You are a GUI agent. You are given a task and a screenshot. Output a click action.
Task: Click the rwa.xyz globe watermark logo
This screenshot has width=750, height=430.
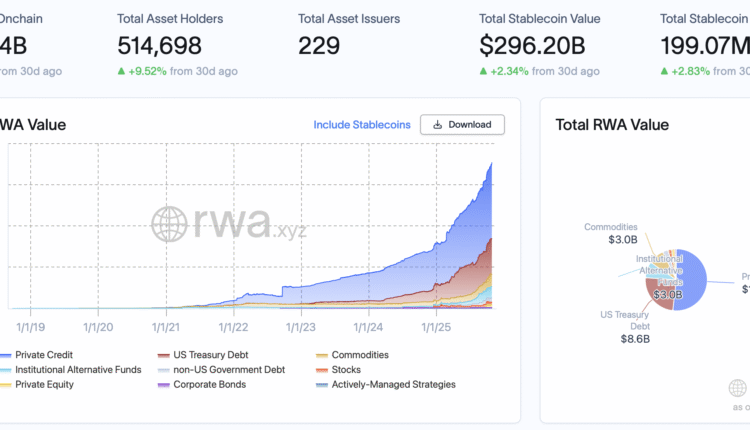(x=170, y=225)
